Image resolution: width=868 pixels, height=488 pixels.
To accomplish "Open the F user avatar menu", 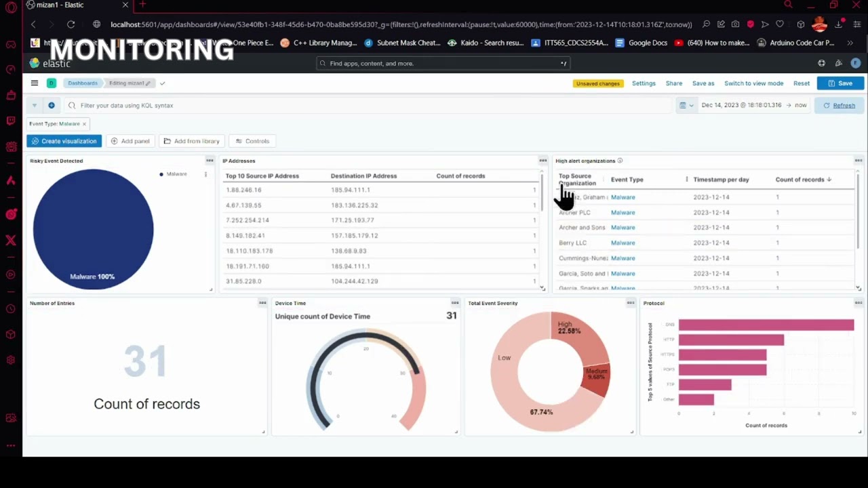I will point(855,63).
